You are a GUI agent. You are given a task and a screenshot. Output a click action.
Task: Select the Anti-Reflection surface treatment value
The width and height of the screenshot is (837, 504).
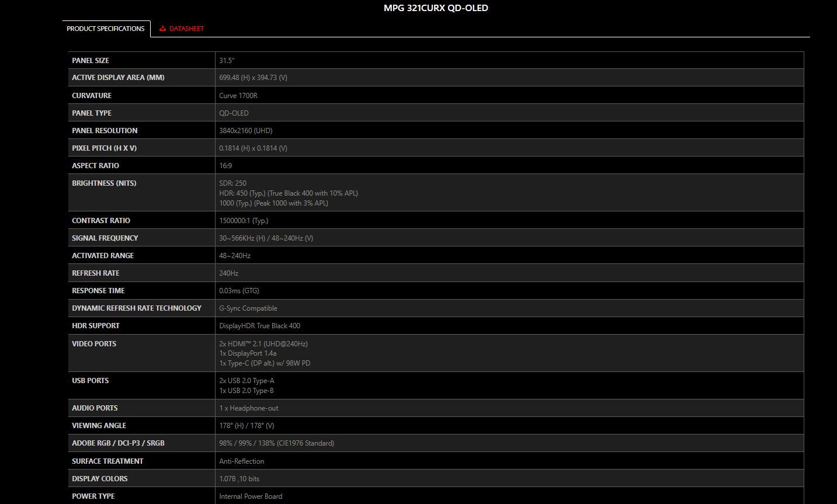[241, 461]
